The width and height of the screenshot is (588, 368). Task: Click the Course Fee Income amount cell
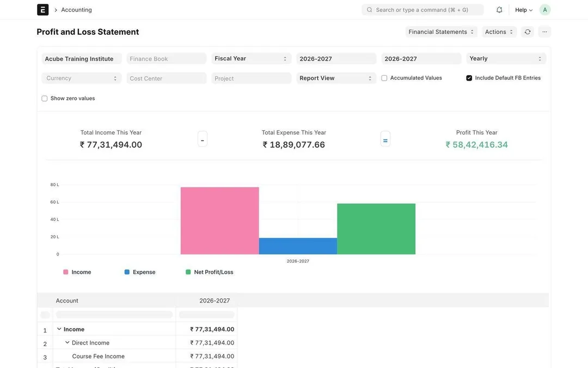point(206,356)
